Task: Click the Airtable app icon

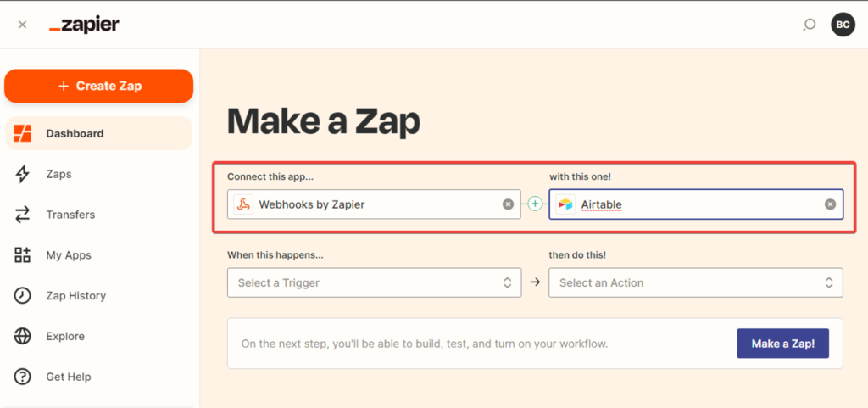Action: pos(565,204)
